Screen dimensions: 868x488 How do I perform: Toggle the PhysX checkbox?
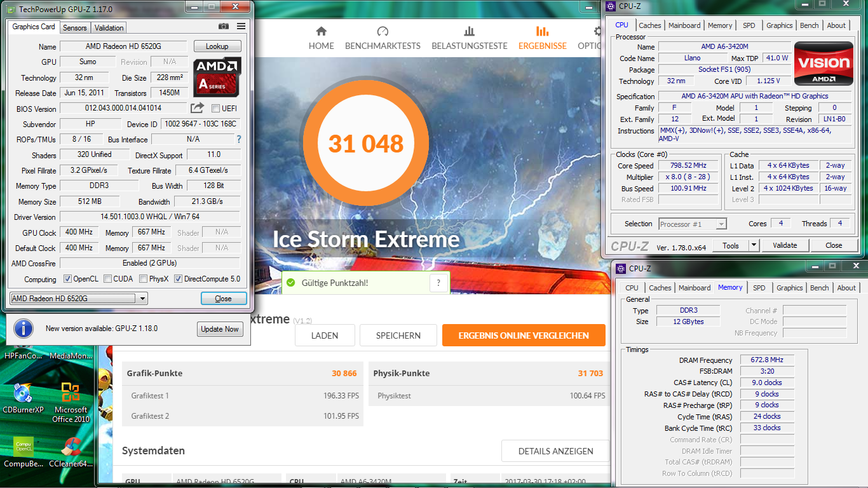point(144,279)
